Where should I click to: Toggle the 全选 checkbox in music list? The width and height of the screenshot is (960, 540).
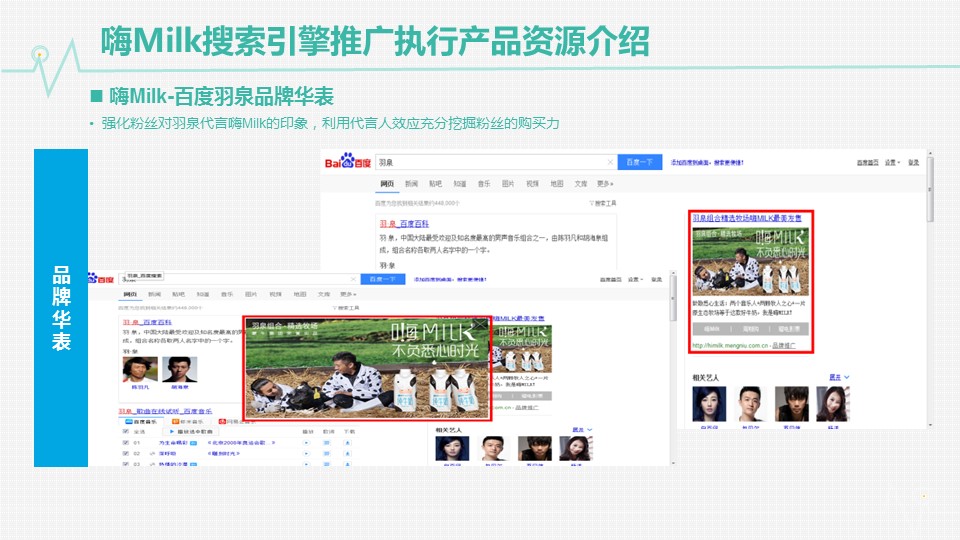point(126,431)
